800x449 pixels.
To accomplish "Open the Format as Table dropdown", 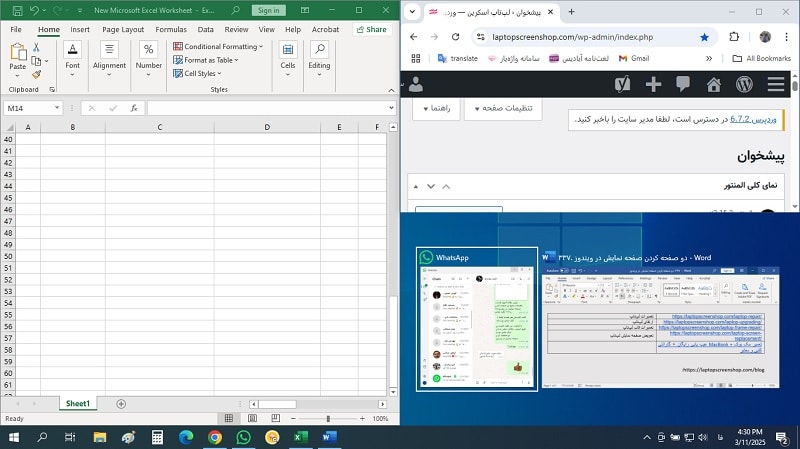I will (x=206, y=60).
